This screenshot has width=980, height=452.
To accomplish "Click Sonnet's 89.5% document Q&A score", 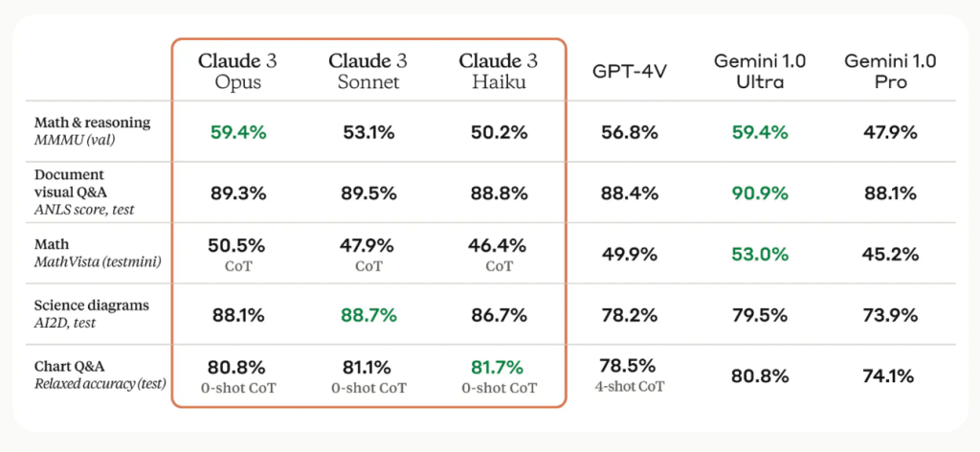I will click(368, 193).
